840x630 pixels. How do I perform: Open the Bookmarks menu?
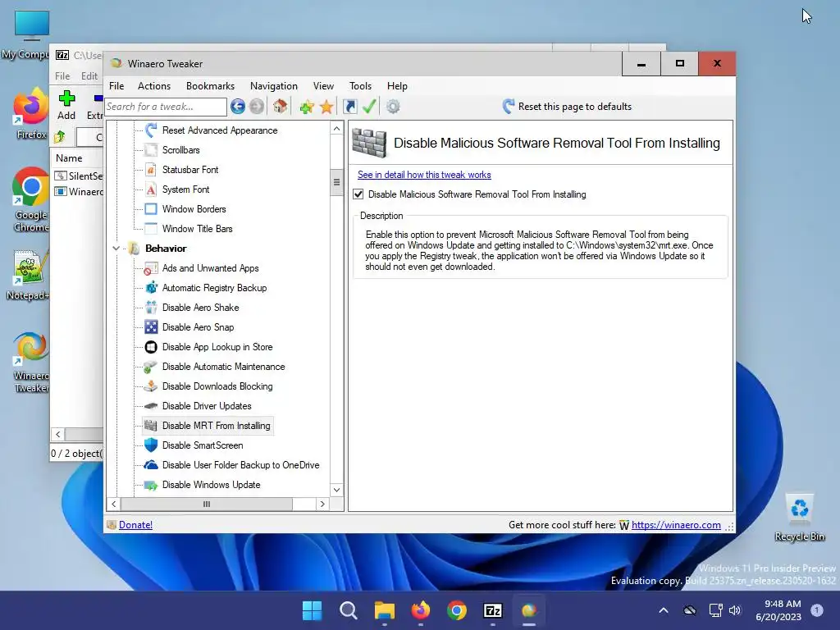(210, 86)
